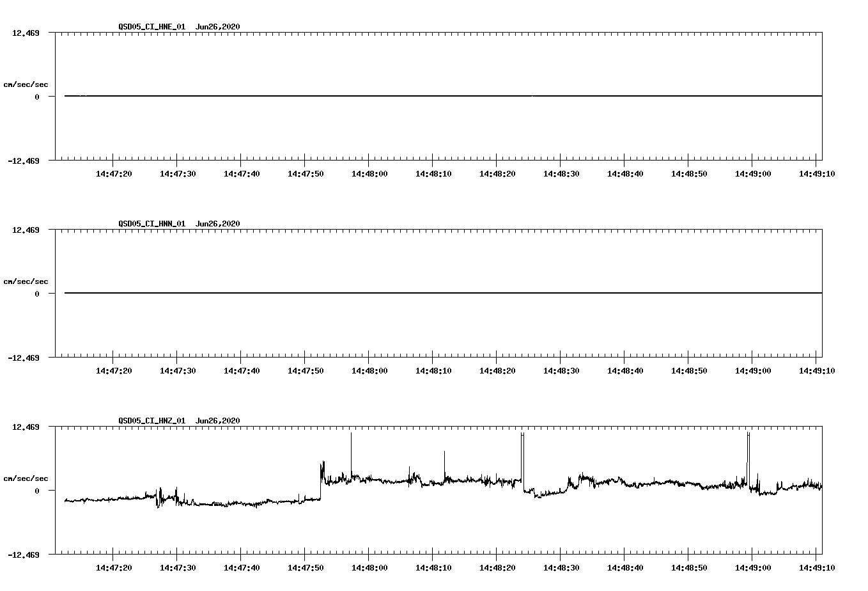Click the cm/sec/sec unit label of HNE plot

click(x=26, y=84)
